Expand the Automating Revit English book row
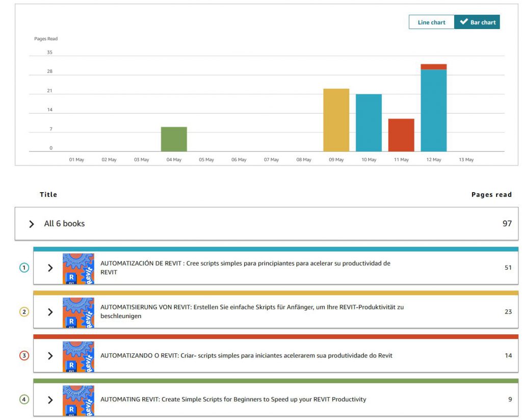Viewport: 522px width, 420px height. 50,400
